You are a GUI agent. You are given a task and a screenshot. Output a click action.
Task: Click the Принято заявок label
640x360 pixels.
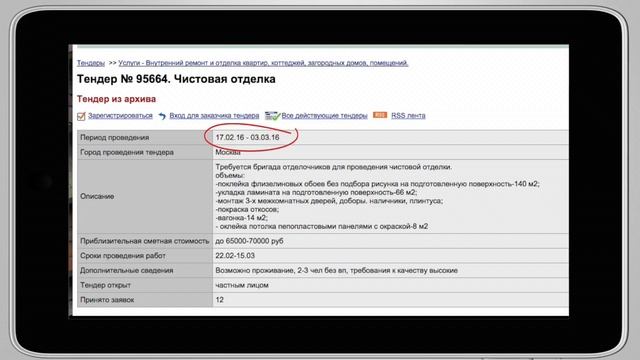pyautogui.click(x=107, y=300)
